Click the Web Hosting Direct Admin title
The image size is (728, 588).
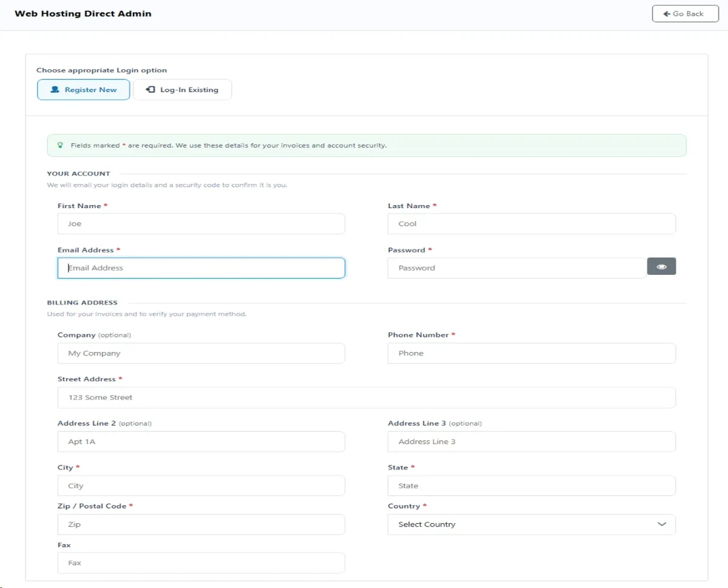(83, 13)
